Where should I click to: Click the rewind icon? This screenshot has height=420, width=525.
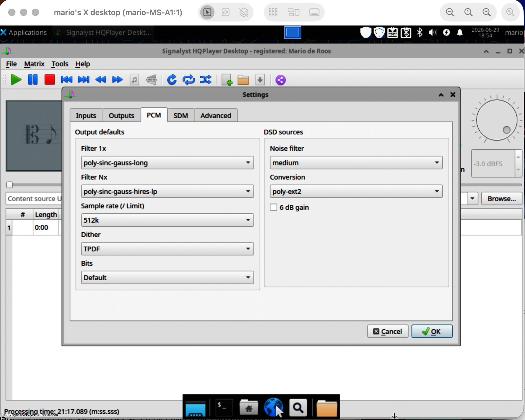point(100,80)
